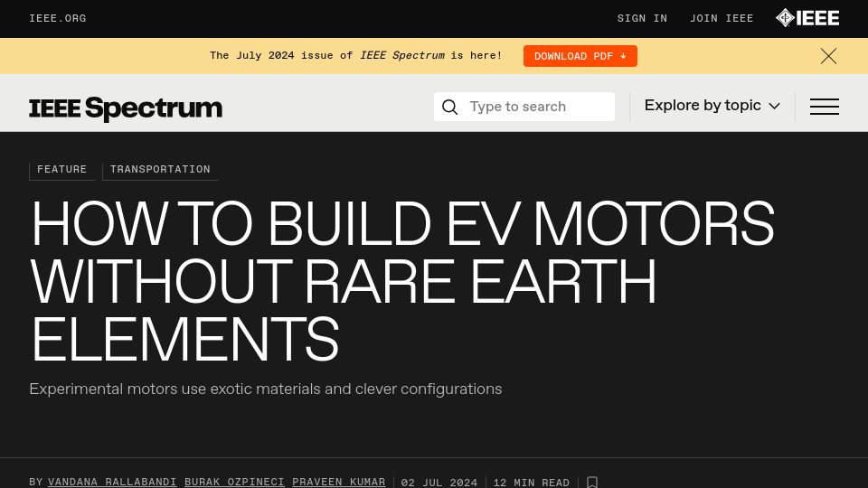Click JOIN IEEE link
Image resolution: width=868 pixels, height=488 pixels.
(x=722, y=18)
